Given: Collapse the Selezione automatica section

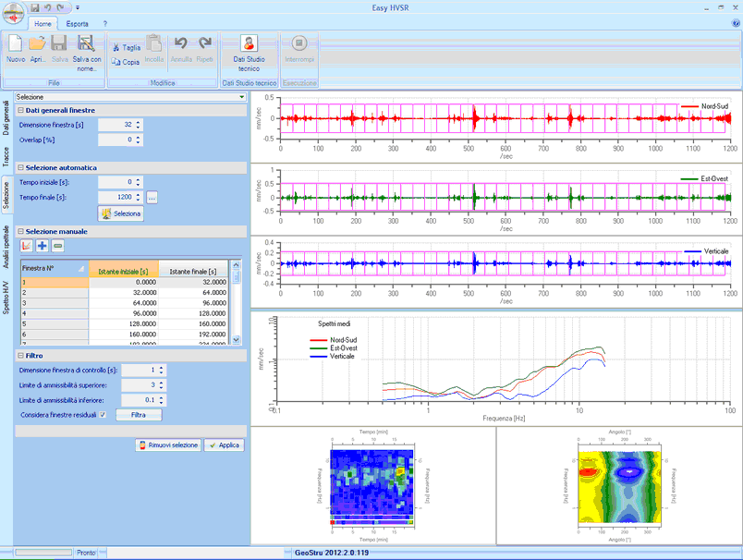Looking at the screenshot, I should [x=20, y=167].
